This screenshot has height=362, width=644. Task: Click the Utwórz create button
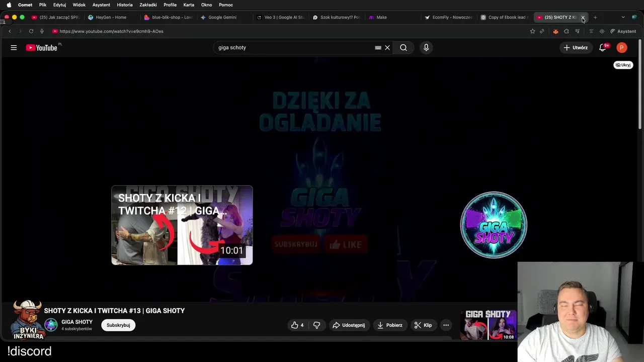tap(576, 47)
